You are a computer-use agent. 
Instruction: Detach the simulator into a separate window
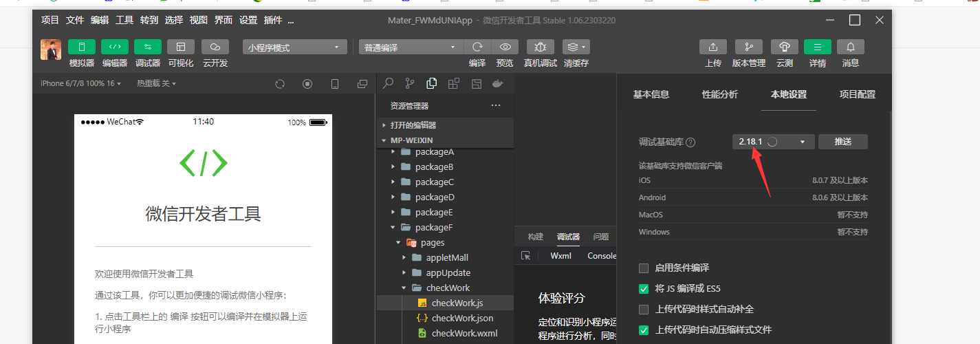[x=362, y=84]
